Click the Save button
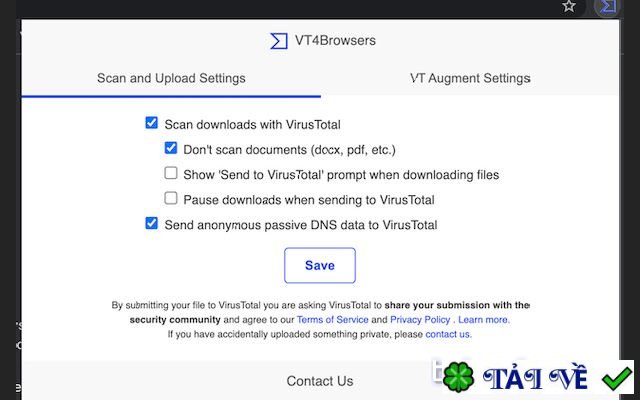The height and width of the screenshot is (400, 640). pyautogui.click(x=320, y=265)
